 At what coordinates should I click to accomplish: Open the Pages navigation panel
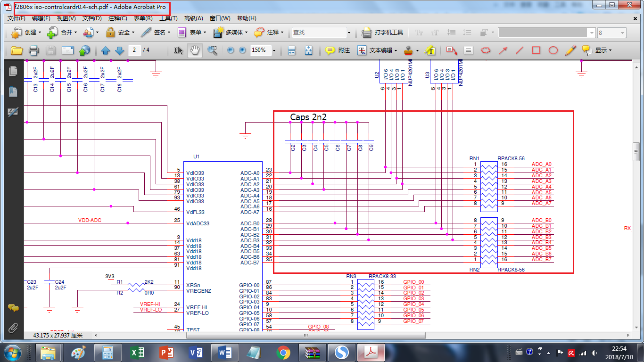tap(13, 71)
